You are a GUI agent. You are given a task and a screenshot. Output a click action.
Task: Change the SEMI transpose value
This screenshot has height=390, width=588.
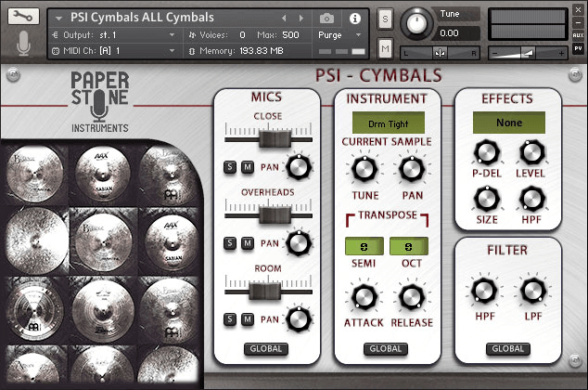(364, 246)
